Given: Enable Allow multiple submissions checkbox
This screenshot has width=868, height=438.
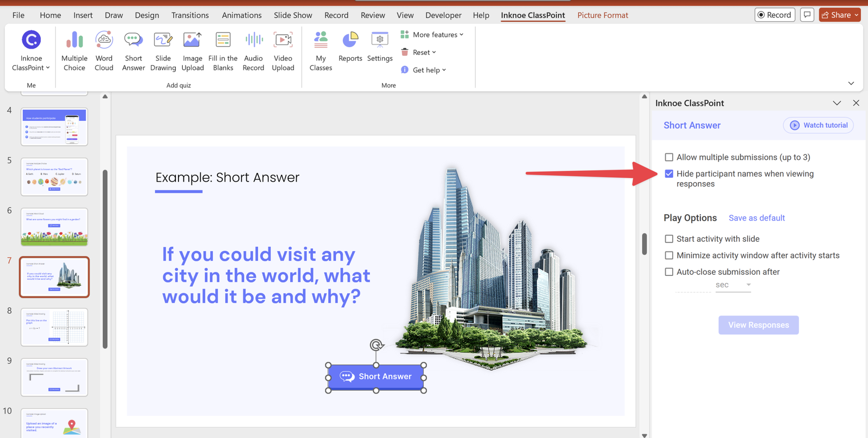Looking at the screenshot, I should pos(669,157).
